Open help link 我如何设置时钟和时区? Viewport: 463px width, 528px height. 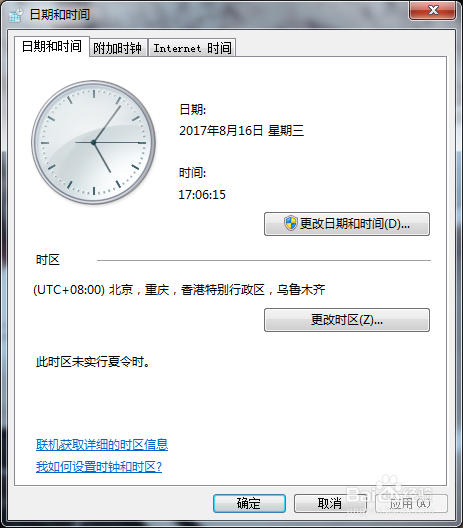click(x=99, y=466)
